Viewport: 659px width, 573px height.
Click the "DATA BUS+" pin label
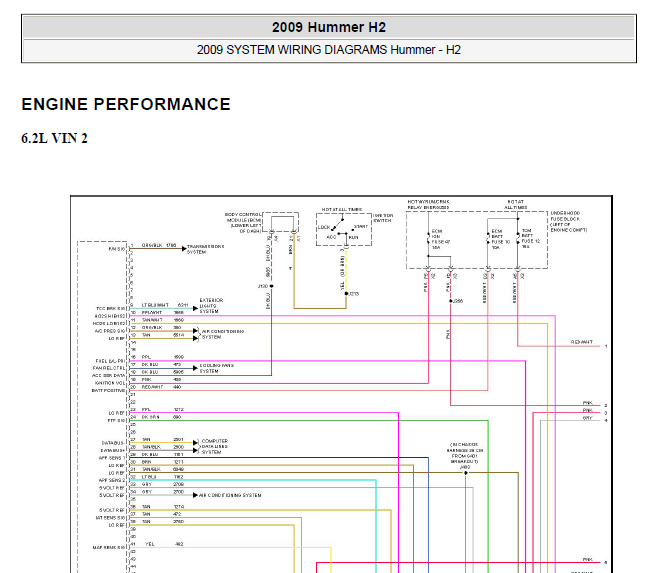(x=113, y=451)
